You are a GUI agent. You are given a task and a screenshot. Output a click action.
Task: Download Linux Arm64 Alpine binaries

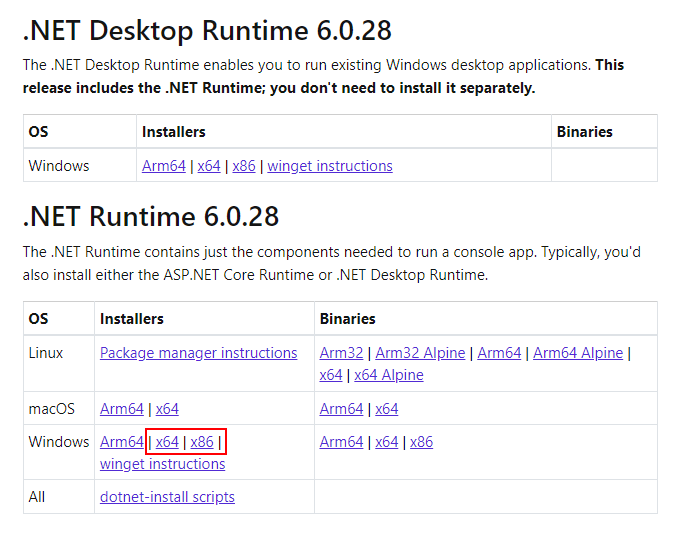[578, 353]
